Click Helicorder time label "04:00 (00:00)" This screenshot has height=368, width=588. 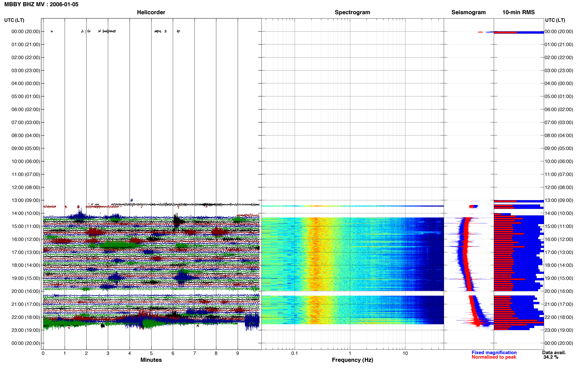coord(26,83)
